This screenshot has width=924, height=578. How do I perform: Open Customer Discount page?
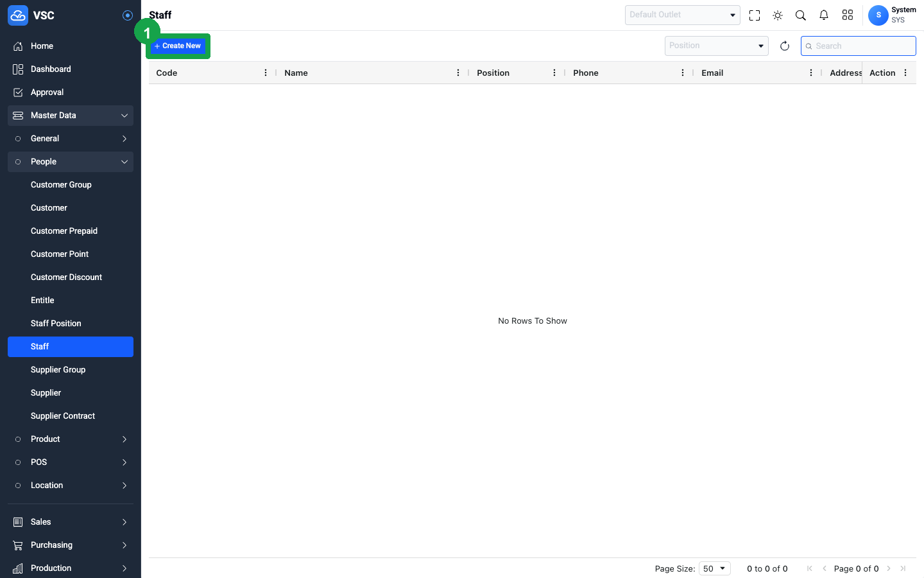(x=71, y=277)
